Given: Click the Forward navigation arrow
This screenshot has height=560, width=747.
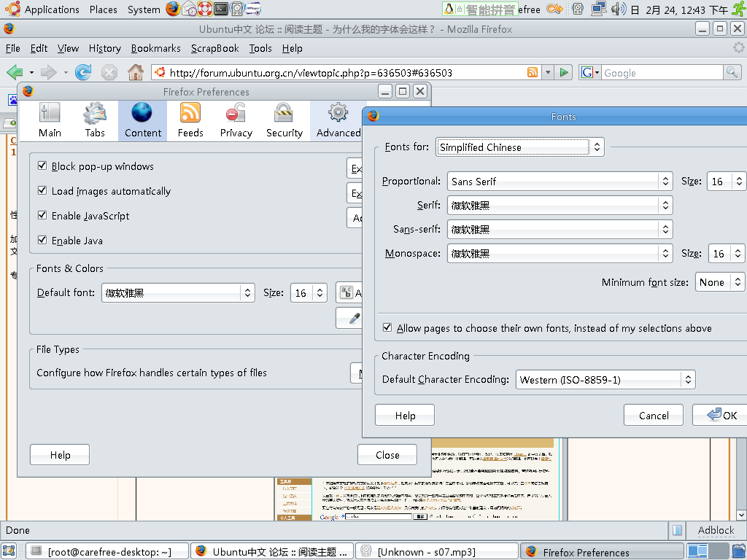Looking at the screenshot, I should tap(49, 72).
